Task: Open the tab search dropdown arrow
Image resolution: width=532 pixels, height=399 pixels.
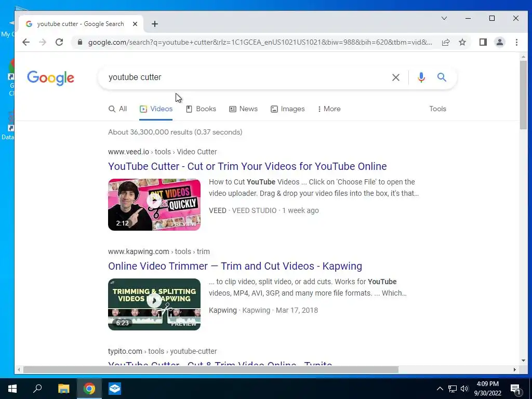Action: tap(444, 18)
